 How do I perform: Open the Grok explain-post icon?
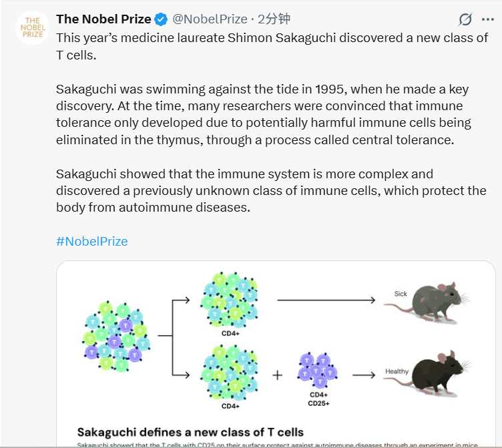coord(466,19)
